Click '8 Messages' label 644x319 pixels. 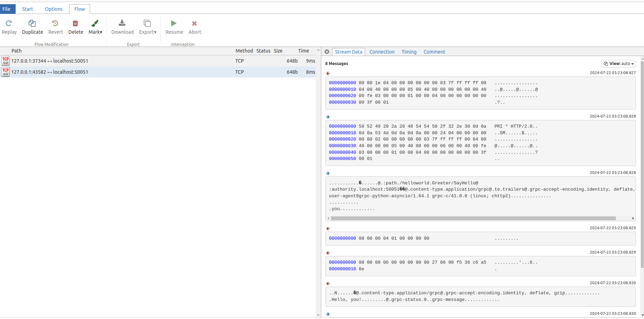coord(337,64)
